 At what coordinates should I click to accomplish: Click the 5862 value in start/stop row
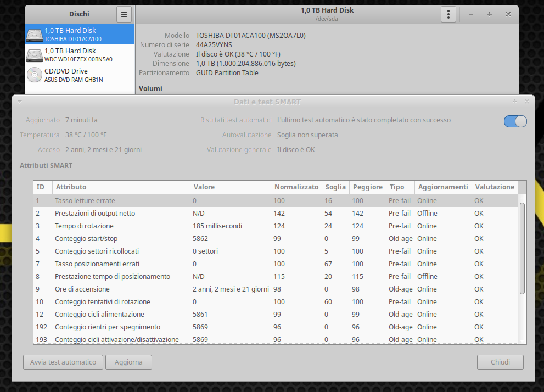[200, 239]
